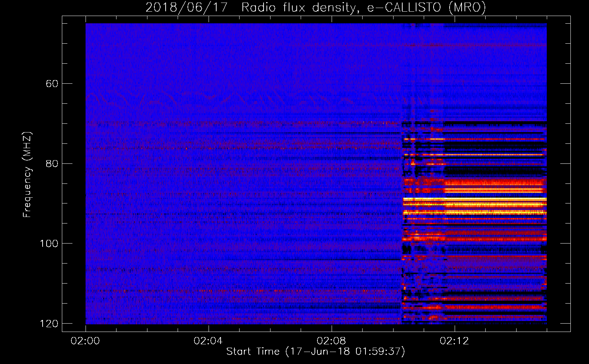Click the 02:08 time tick label

pyautogui.click(x=332, y=341)
